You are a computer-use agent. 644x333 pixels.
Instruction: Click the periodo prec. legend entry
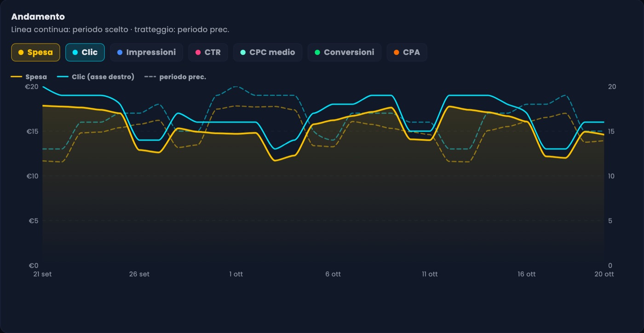[x=175, y=77]
